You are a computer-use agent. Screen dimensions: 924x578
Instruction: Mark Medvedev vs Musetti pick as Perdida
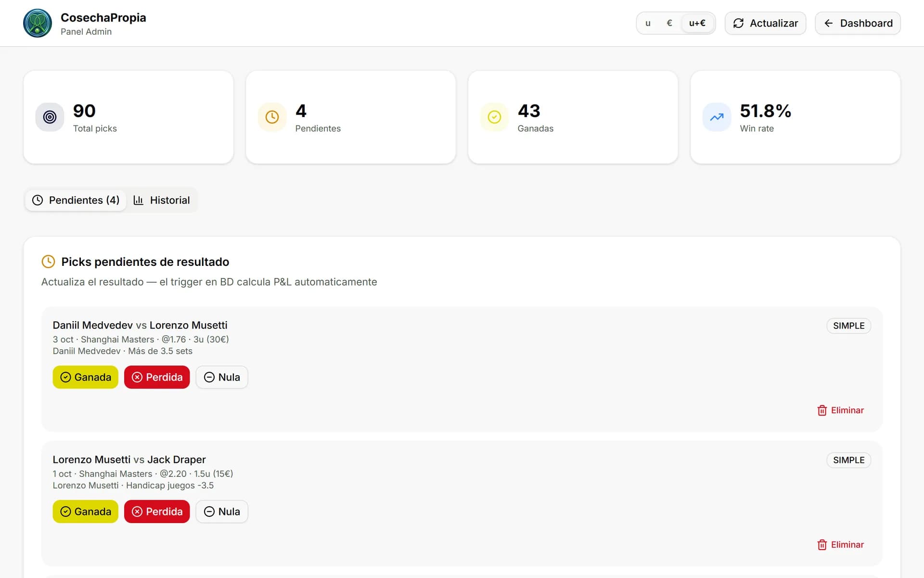point(157,377)
